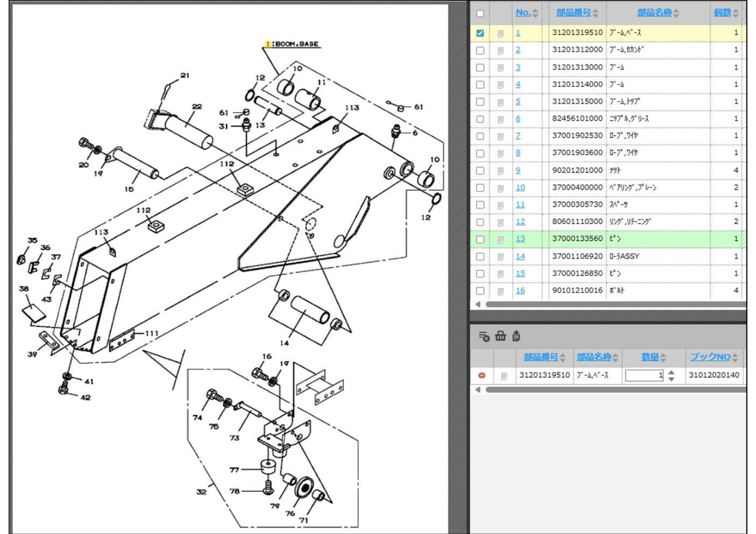Open the document icon for part 37000133560
The image size is (756, 534).
(x=501, y=239)
